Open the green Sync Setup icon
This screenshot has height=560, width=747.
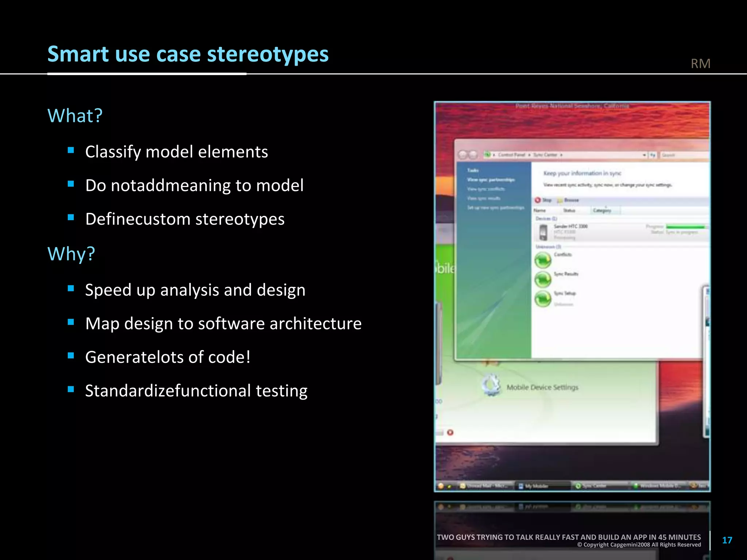(x=543, y=299)
